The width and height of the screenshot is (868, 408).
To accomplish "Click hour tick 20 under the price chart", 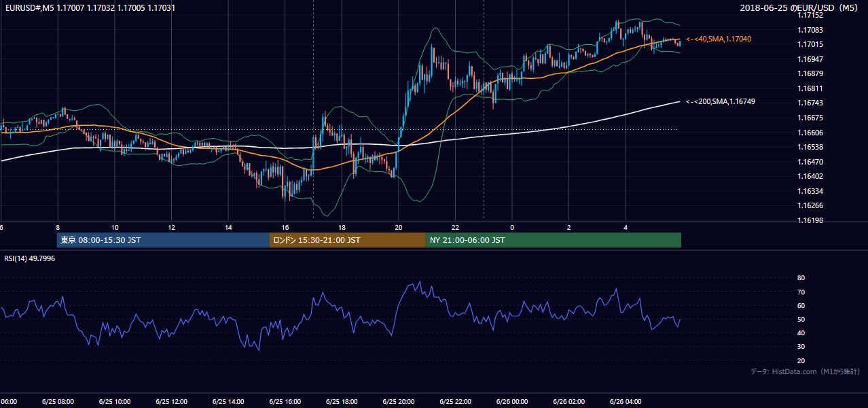I will 399,228.
